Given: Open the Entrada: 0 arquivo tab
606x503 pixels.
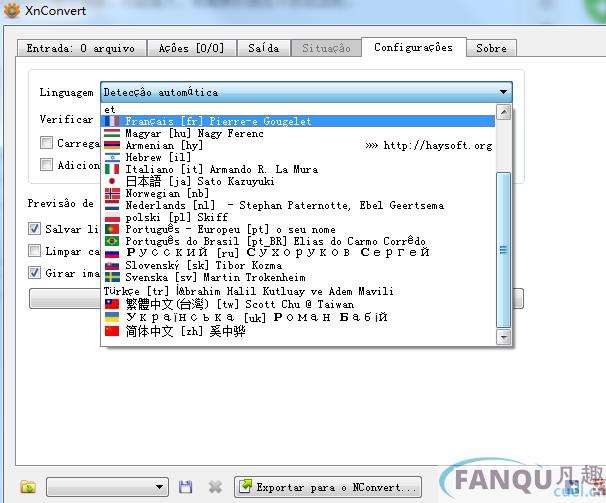Looking at the screenshot, I should (x=81, y=48).
